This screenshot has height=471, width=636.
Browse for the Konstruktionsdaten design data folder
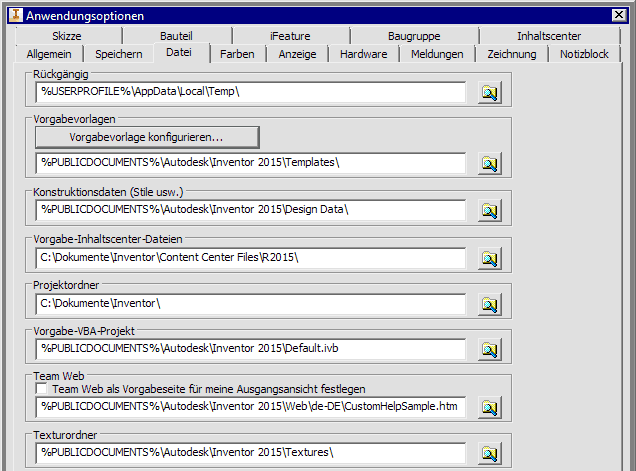coord(488,211)
